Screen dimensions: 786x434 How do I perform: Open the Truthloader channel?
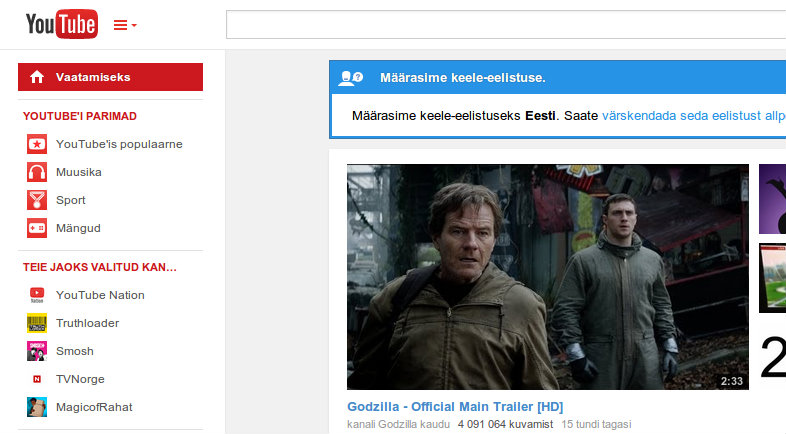pos(88,323)
